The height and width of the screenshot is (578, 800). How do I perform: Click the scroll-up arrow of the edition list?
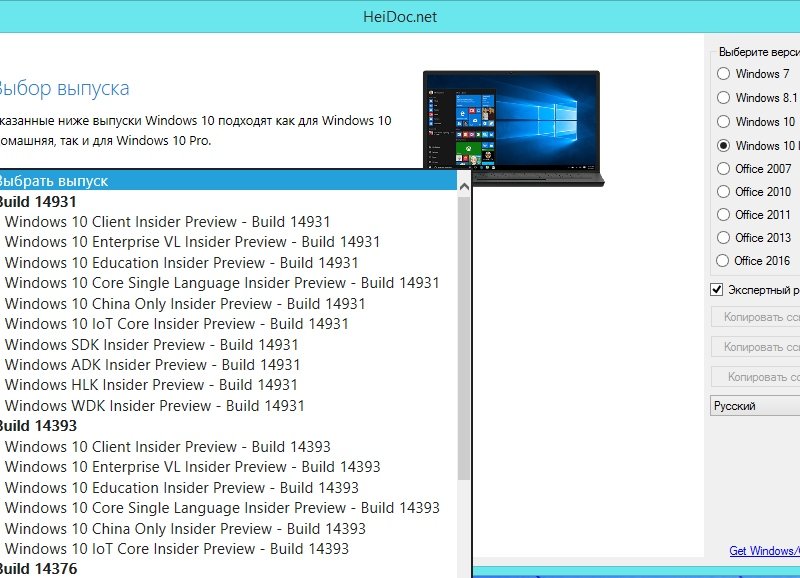click(x=464, y=187)
